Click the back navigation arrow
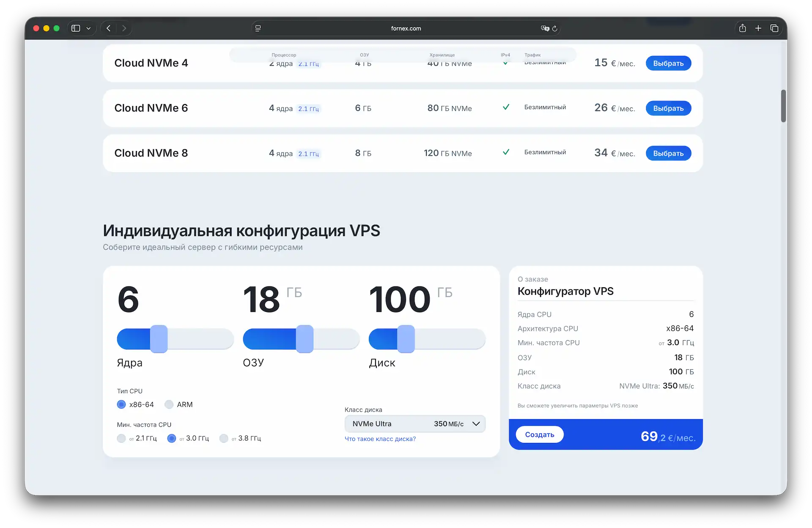The height and width of the screenshot is (528, 812). [x=109, y=28]
